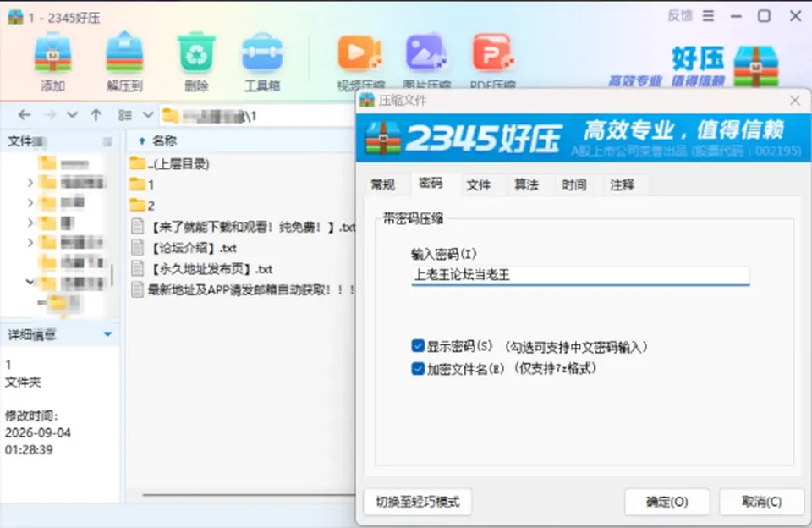Close the 压缩文件 dialog
The height and width of the screenshot is (528, 812).
(x=795, y=101)
